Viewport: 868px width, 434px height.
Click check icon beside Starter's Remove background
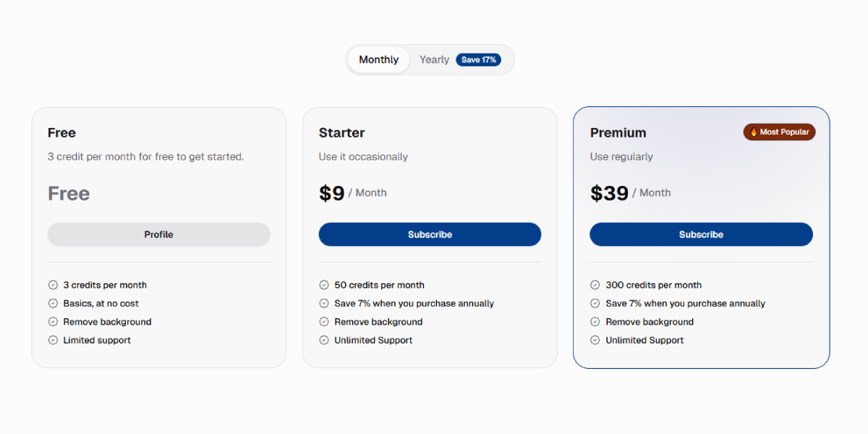324,322
